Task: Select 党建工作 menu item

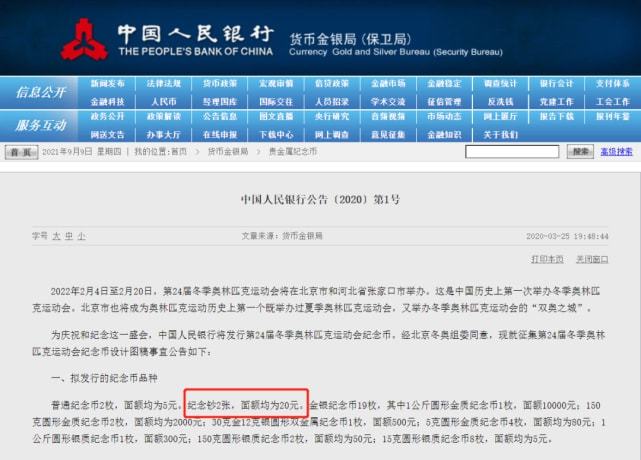Action: pos(556,101)
